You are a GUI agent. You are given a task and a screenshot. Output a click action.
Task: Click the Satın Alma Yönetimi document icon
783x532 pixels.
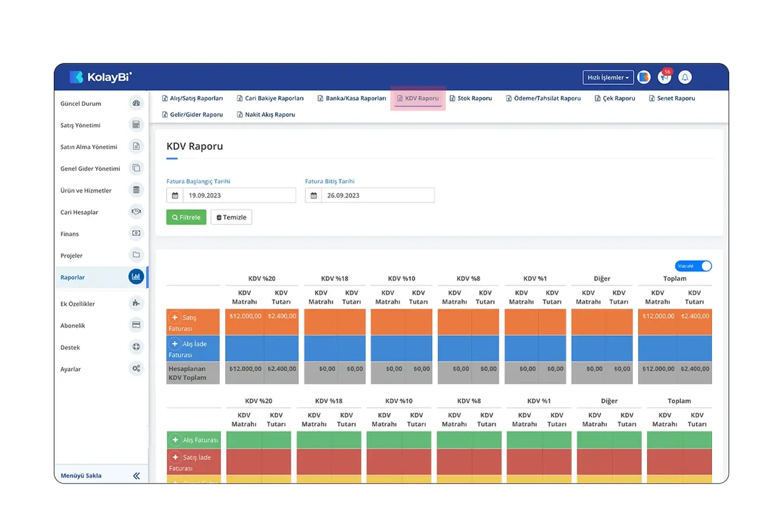[x=136, y=147]
